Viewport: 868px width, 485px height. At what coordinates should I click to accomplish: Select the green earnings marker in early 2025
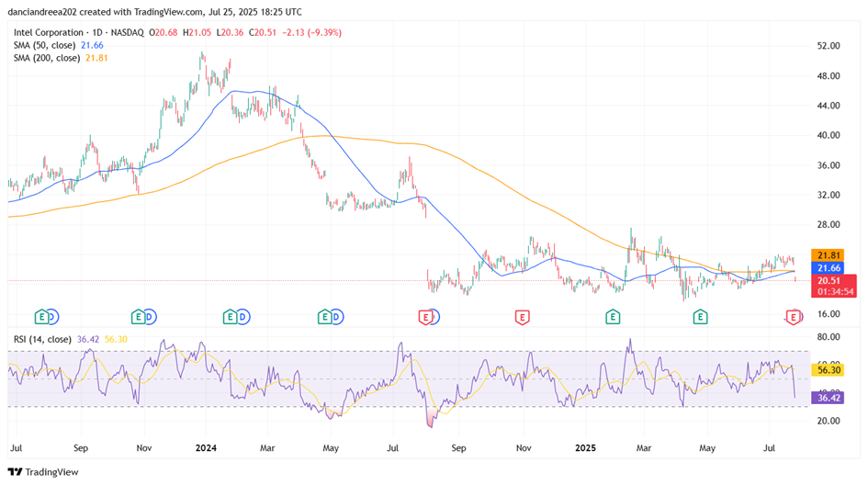[x=612, y=317]
